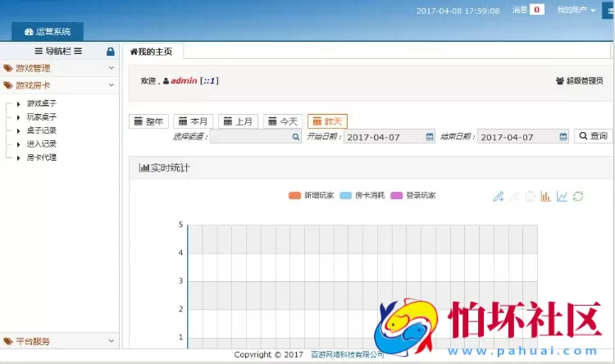
Task: Click the chart mark-clear trash icon
Action: tap(530, 196)
